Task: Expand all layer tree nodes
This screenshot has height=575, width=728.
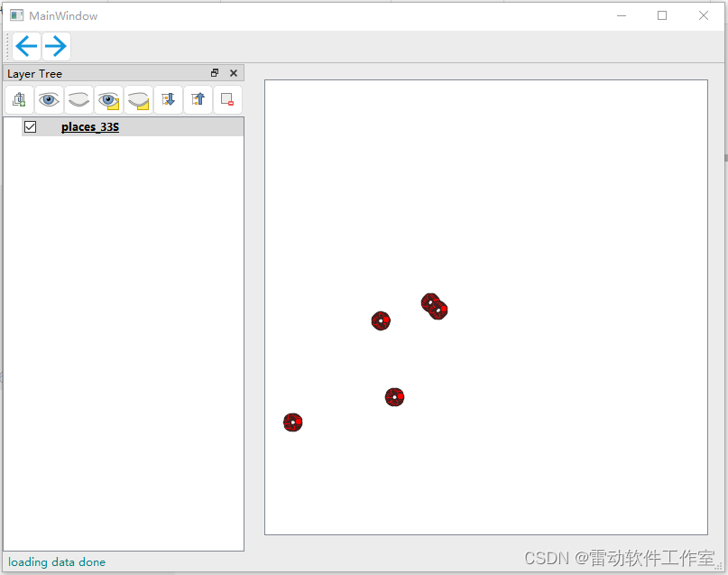Action: tap(168, 99)
